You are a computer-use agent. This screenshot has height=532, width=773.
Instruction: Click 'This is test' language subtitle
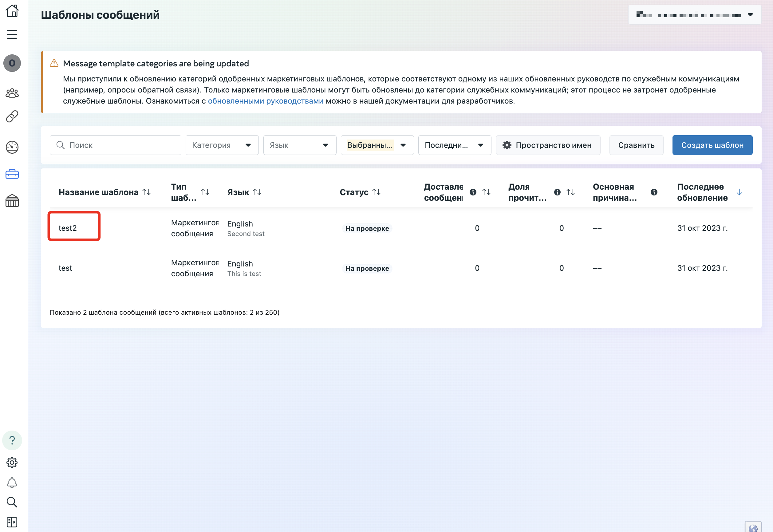(244, 274)
